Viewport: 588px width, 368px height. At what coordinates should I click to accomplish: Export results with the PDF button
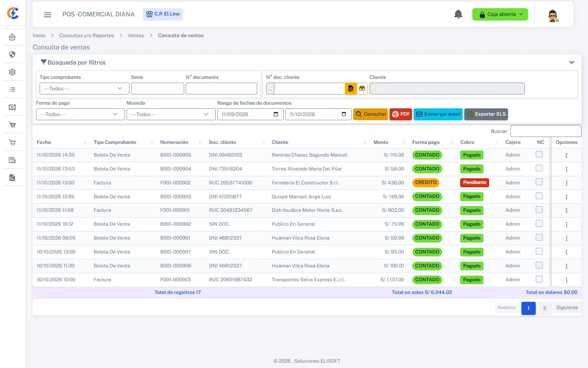pyautogui.click(x=401, y=114)
